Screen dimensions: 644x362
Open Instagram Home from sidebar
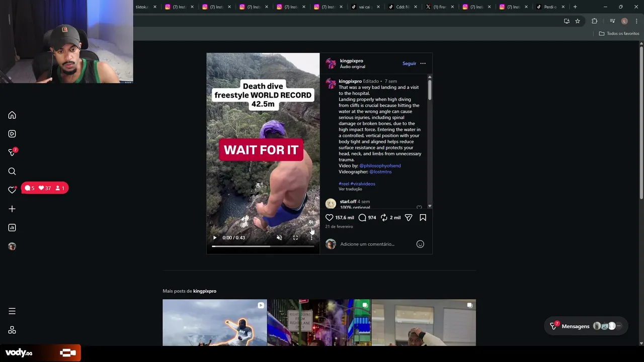(12, 115)
